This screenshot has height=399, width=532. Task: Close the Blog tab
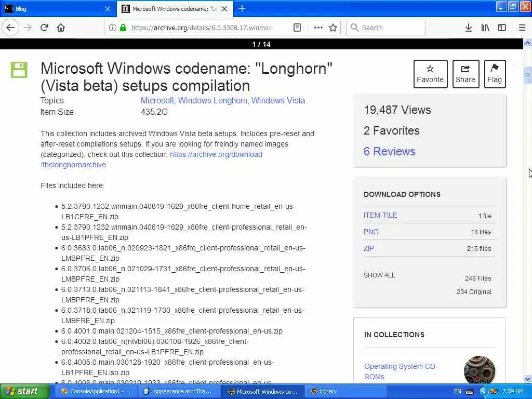click(107, 9)
